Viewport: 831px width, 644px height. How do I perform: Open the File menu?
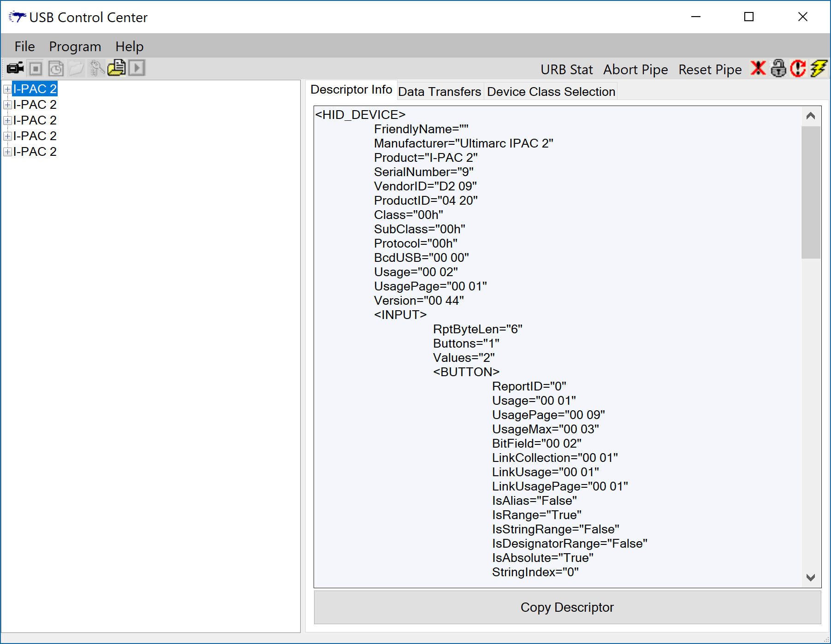[24, 47]
